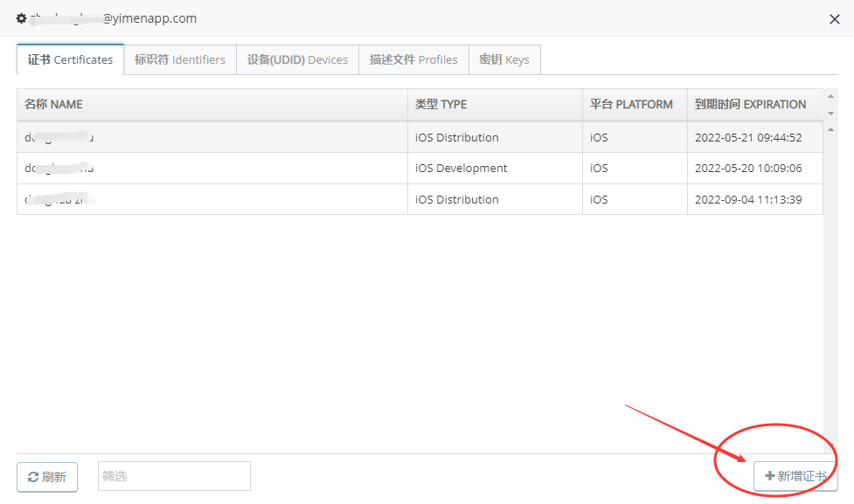Image resolution: width=854 pixels, height=504 pixels.
Task: Sort by the 平台 PLATFORM column header
Action: point(635,104)
